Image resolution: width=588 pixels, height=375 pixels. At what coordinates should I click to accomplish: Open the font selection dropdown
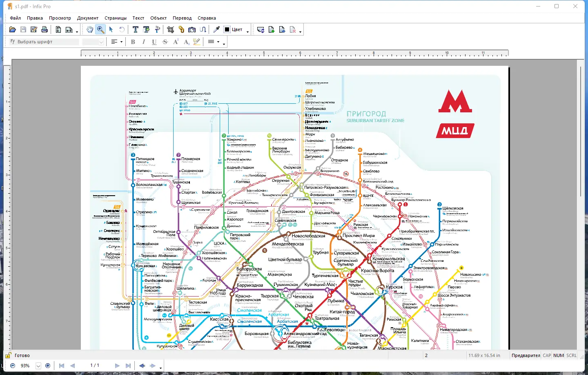coord(44,42)
